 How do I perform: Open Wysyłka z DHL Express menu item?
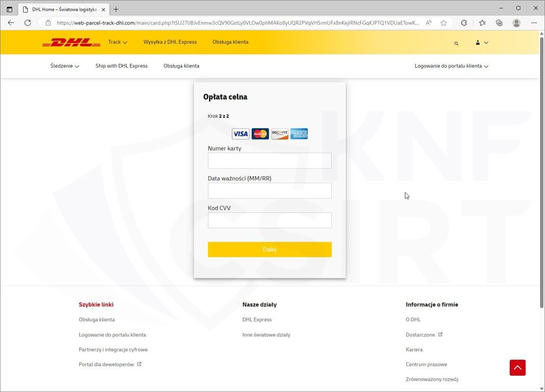[170, 42]
